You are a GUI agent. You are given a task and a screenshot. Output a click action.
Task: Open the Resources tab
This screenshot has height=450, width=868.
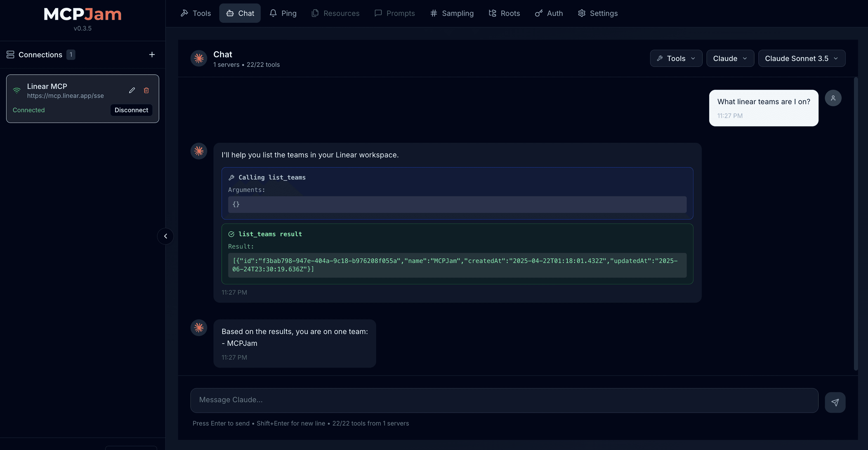(335, 13)
